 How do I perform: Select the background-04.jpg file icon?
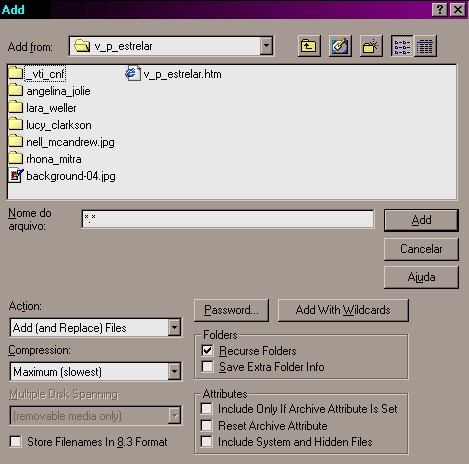(x=16, y=176)
